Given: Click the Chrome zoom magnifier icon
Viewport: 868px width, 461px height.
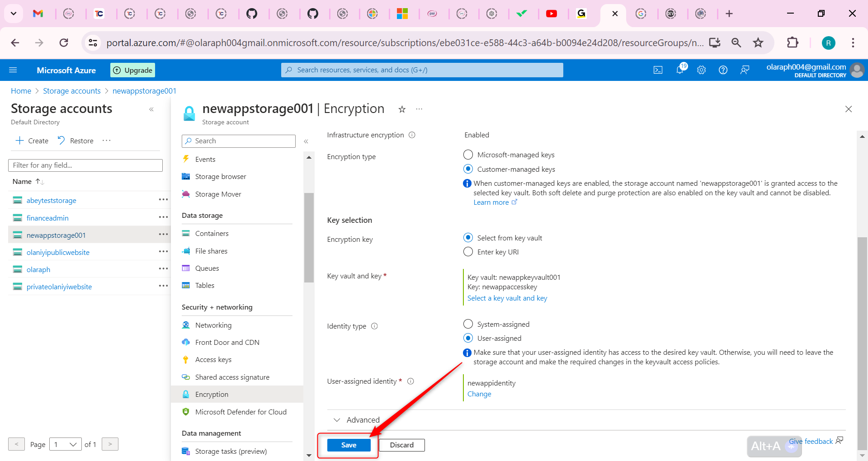Looking at the screenshot, I should coord(736,42).
